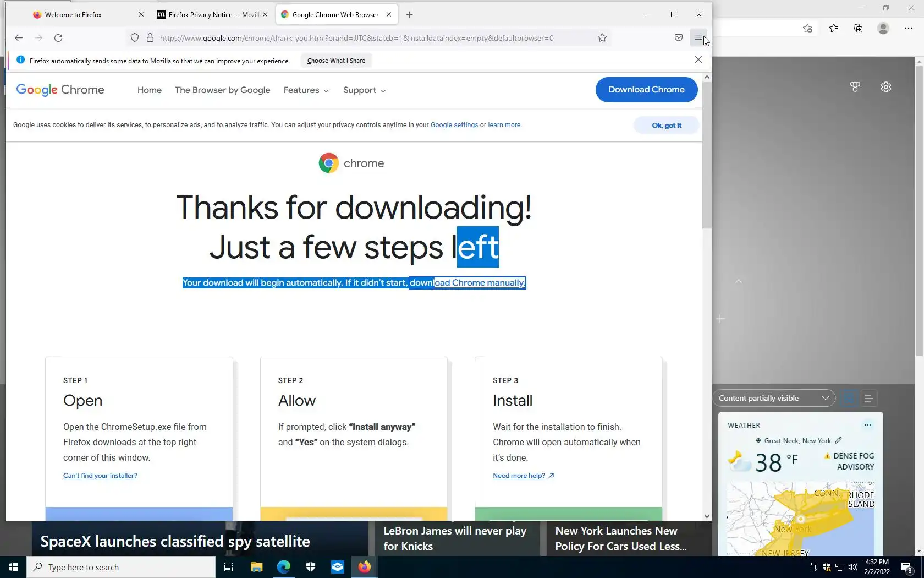Close the Google Chrome Web Browser tab
The width and height of the screenshot is (924, 578).
pyautogui.click(x=389, y=15)
